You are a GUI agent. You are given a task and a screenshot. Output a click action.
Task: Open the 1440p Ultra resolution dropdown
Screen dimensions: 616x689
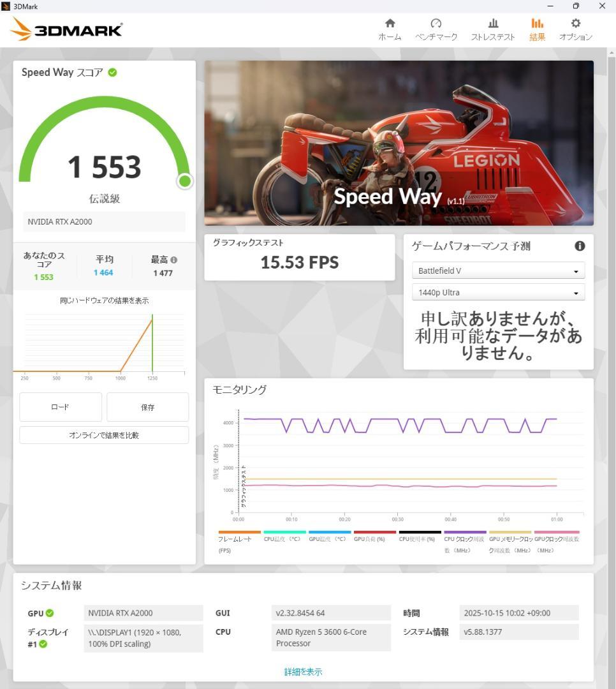(498, 292)
